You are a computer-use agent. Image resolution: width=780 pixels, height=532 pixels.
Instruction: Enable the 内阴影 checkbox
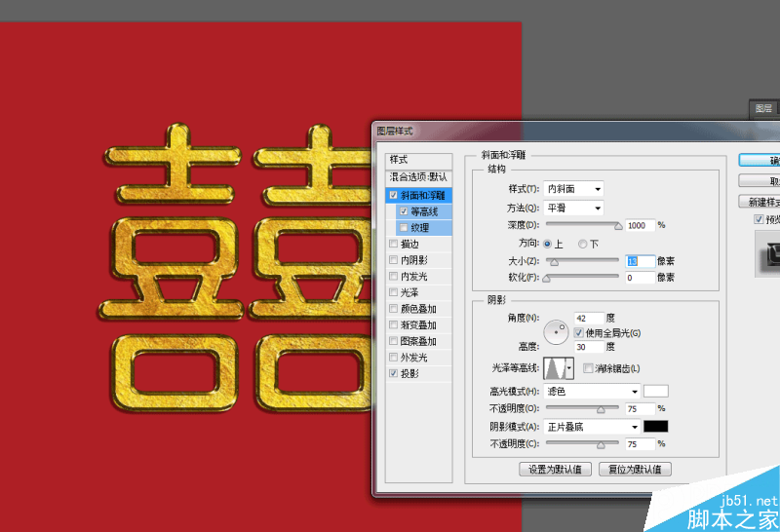point(394,260)
